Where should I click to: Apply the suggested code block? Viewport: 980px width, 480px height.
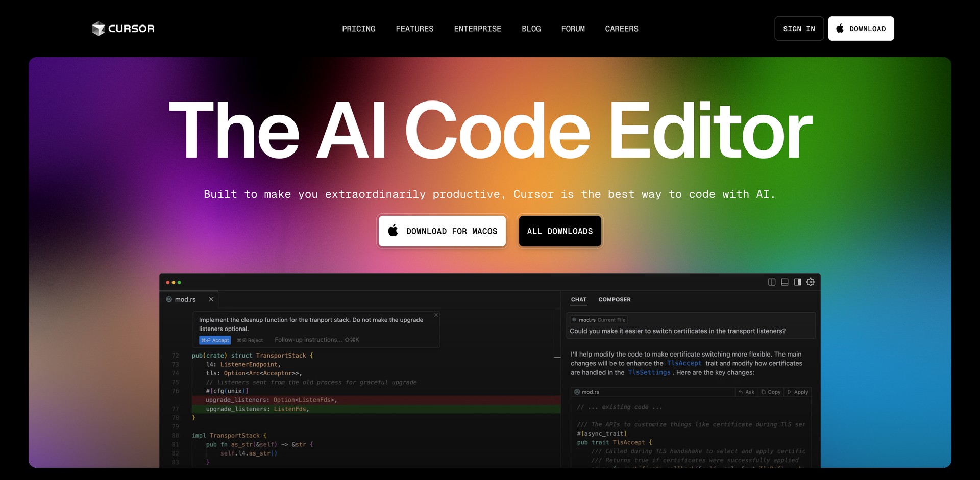click(798, 392)
